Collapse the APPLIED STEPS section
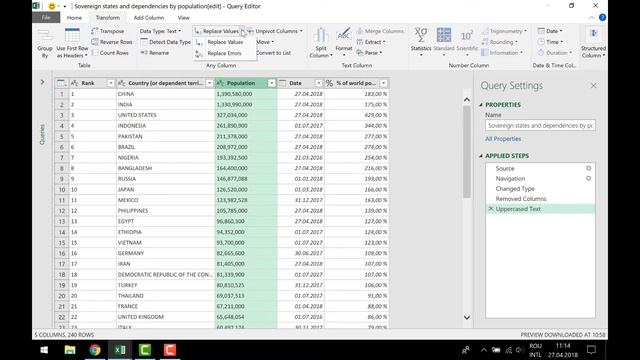640x360 pixels. pyautogui.click(x=481, y=156)
